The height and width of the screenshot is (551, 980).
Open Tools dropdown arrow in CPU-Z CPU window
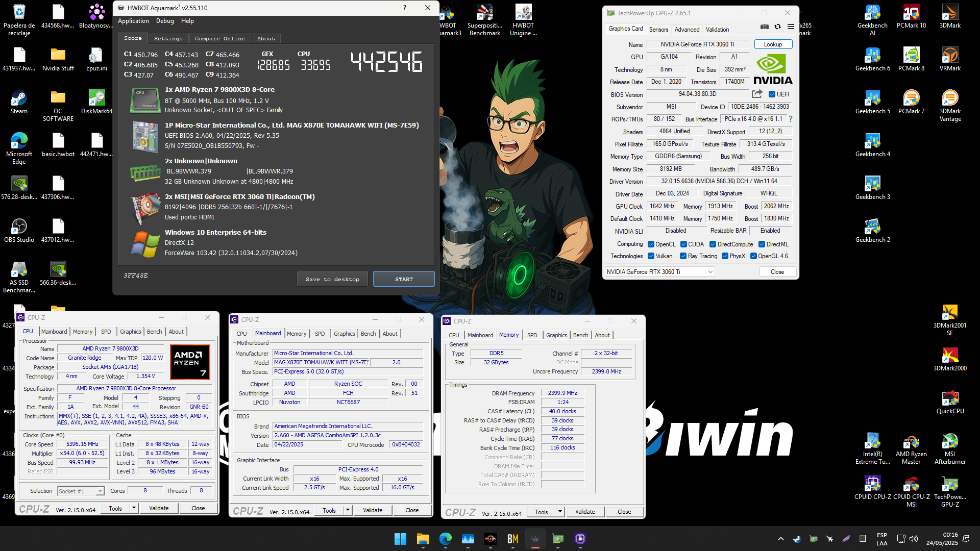[134, 508]
